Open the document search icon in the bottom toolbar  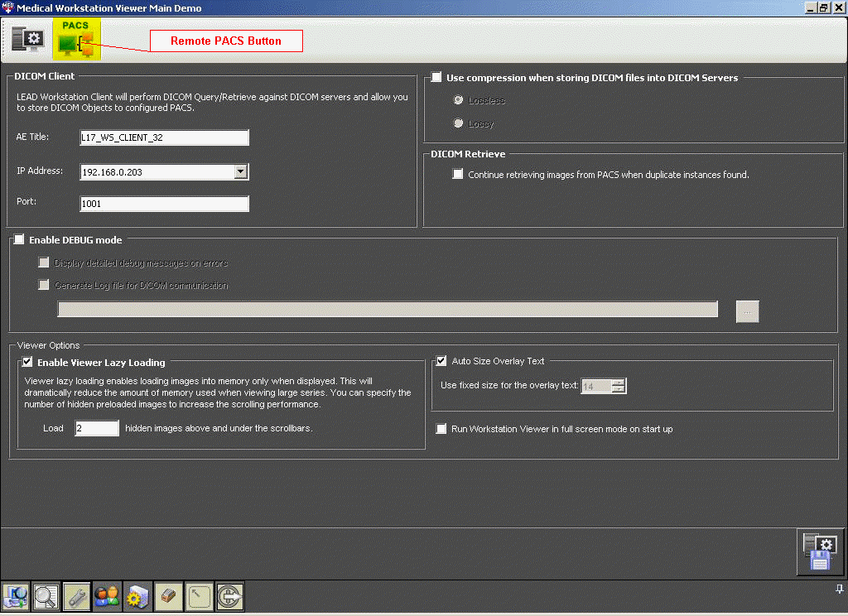point(46,596)
